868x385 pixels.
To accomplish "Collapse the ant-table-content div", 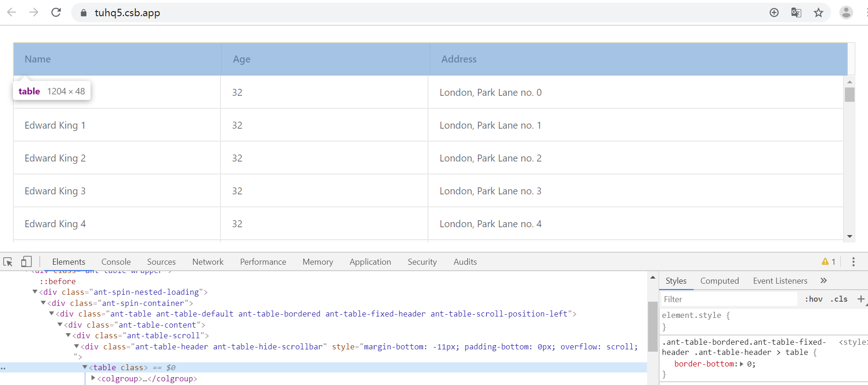I will [60, 324].
